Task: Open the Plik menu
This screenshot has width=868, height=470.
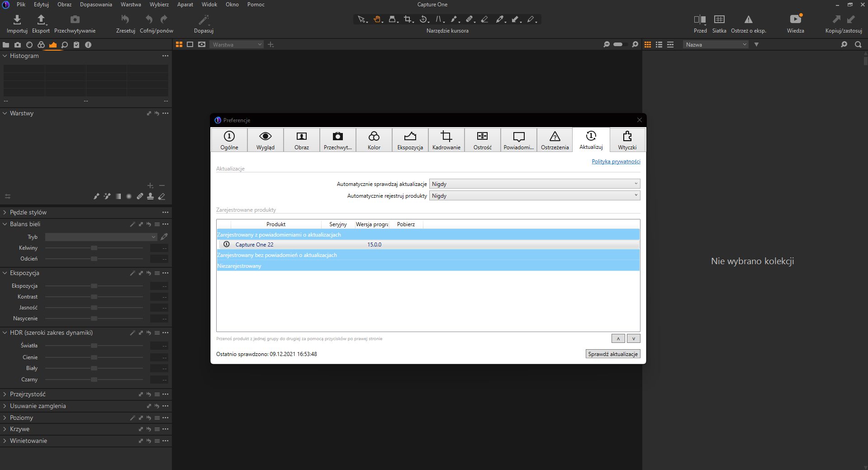Action: click(21, 5)
